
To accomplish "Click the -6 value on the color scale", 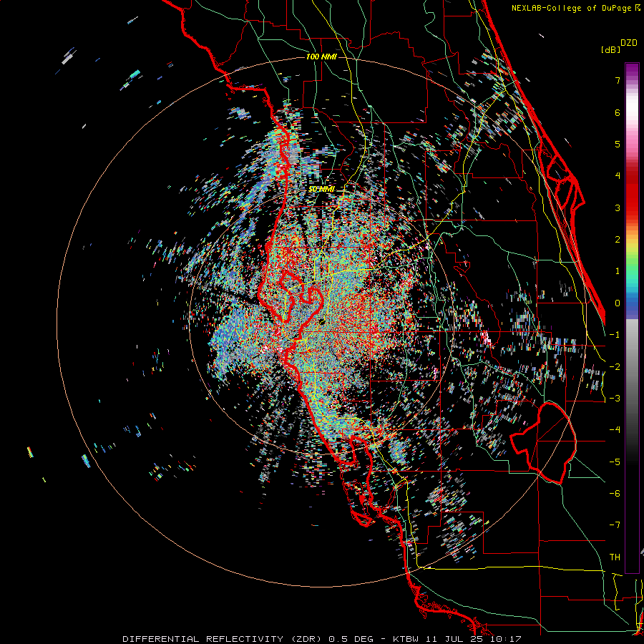I will pos(615,494).
